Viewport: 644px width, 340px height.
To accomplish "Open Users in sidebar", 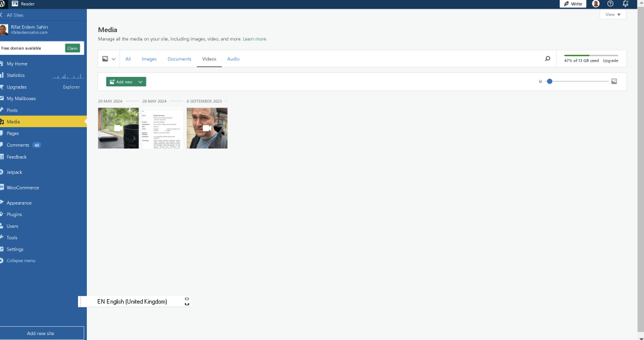I will [43, 226].
